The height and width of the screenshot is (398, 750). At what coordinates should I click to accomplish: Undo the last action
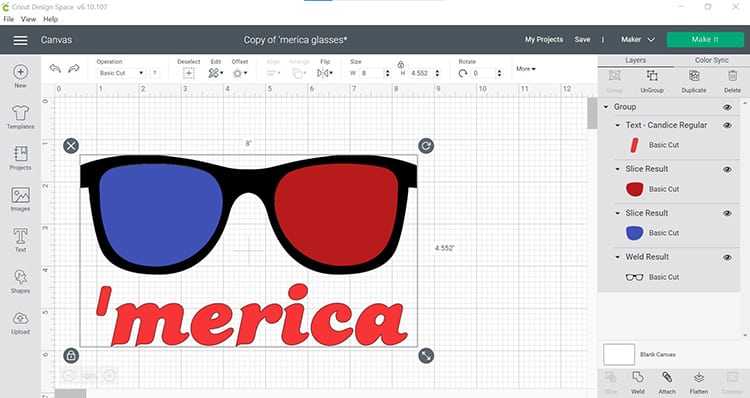[55, 69]
